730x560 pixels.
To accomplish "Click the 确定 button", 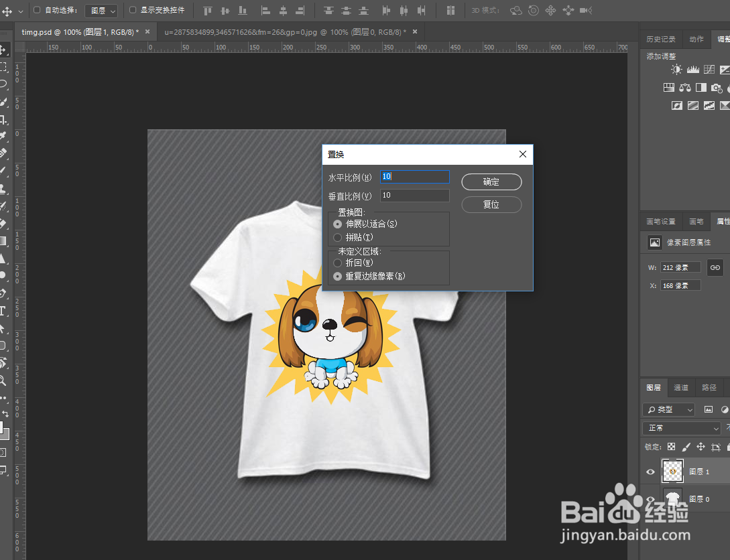I will pos(491,182).
